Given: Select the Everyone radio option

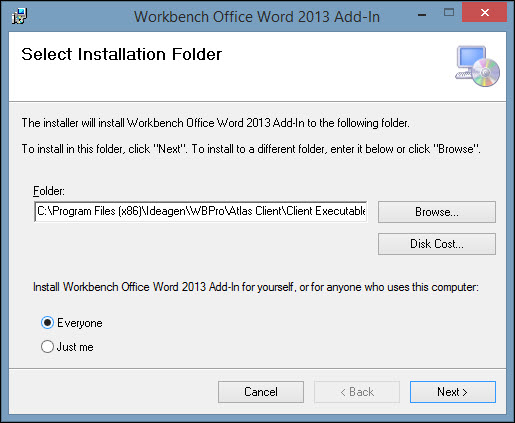Looking at the screenshot, I should [x=47, y=323].
